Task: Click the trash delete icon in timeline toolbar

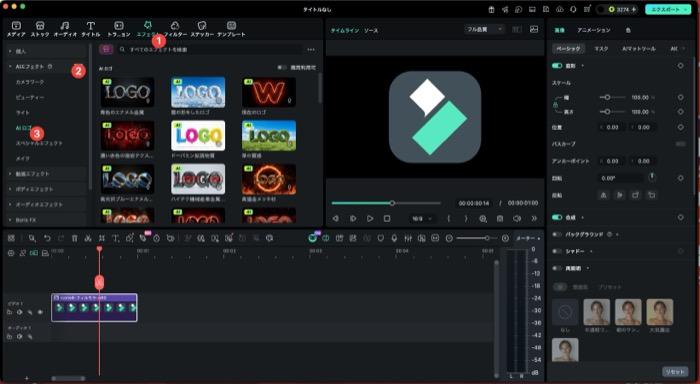Action: [75, 238]
